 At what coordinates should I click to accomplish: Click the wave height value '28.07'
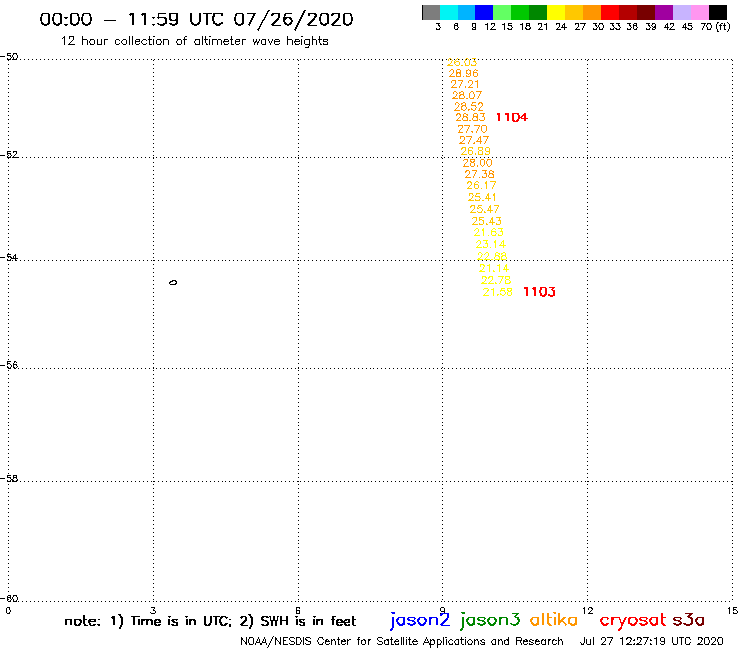click(x=467, y=95)
